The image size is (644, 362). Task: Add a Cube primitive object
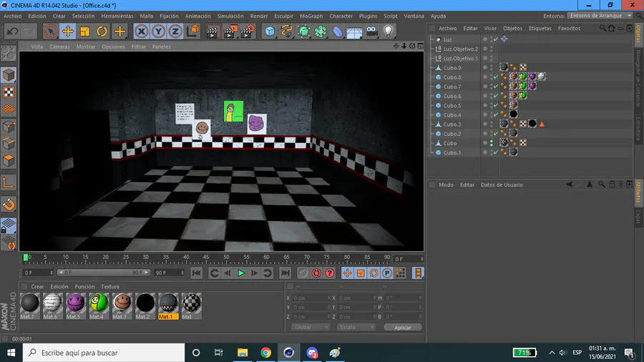[x=270, y=31]
